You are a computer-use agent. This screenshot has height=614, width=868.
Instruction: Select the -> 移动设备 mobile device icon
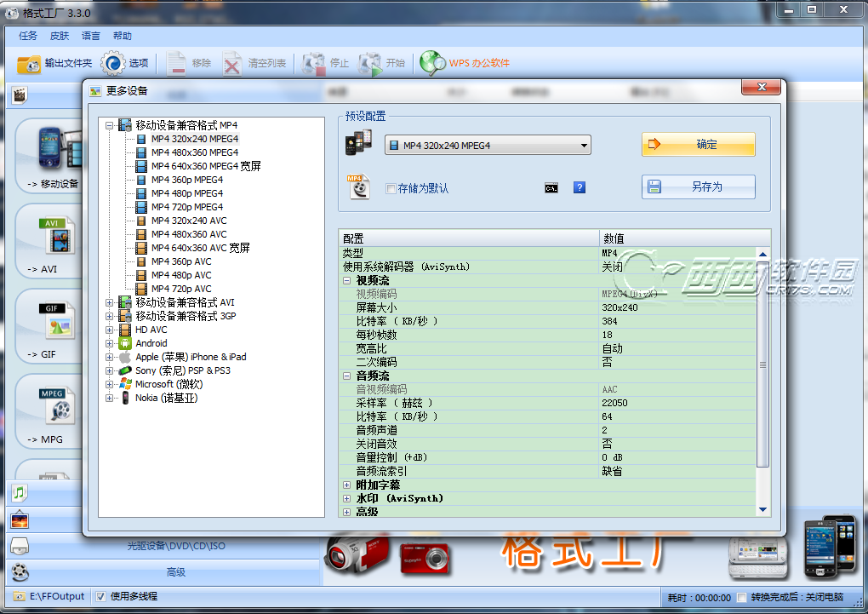[x=58, y=148]
